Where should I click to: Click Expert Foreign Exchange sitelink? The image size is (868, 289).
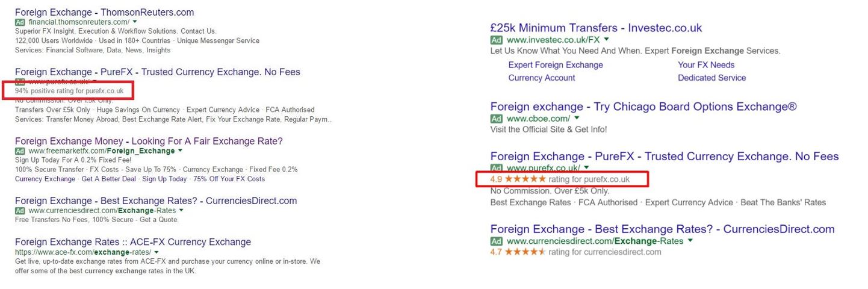556,65
